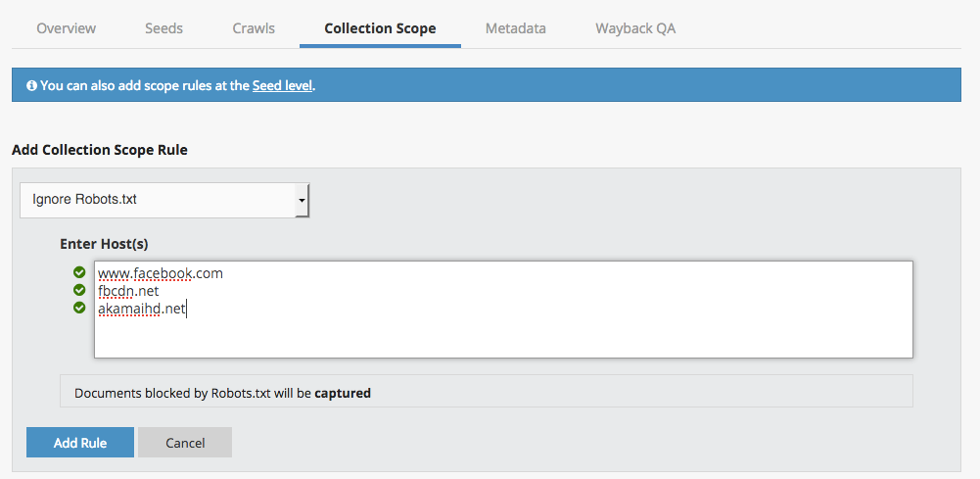Open the Ignore Robots.txt rule dropdown
Viewport: 980px width, 479px height.
point(157,200)
